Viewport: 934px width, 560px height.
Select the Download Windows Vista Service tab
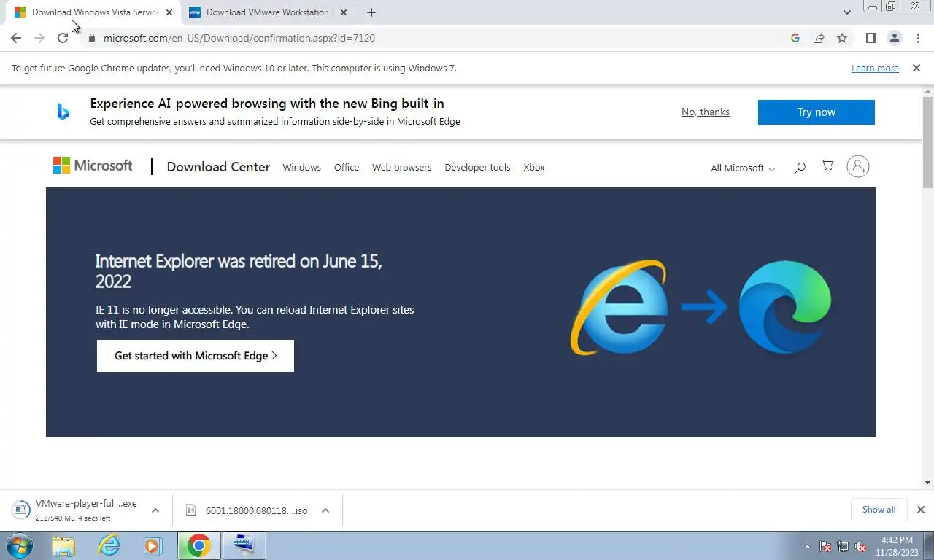pyautogui.click(x=95, y=12)
